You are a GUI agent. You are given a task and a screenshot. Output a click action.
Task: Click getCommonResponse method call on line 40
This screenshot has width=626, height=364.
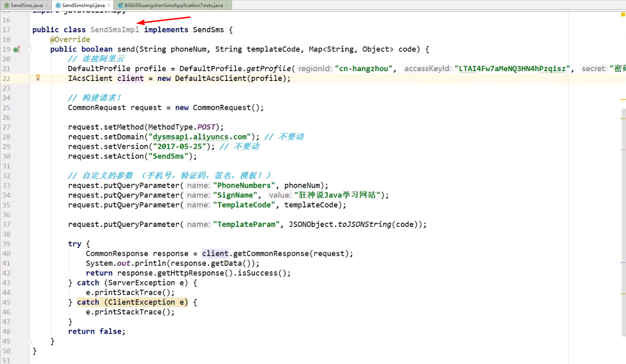point(271,254)
